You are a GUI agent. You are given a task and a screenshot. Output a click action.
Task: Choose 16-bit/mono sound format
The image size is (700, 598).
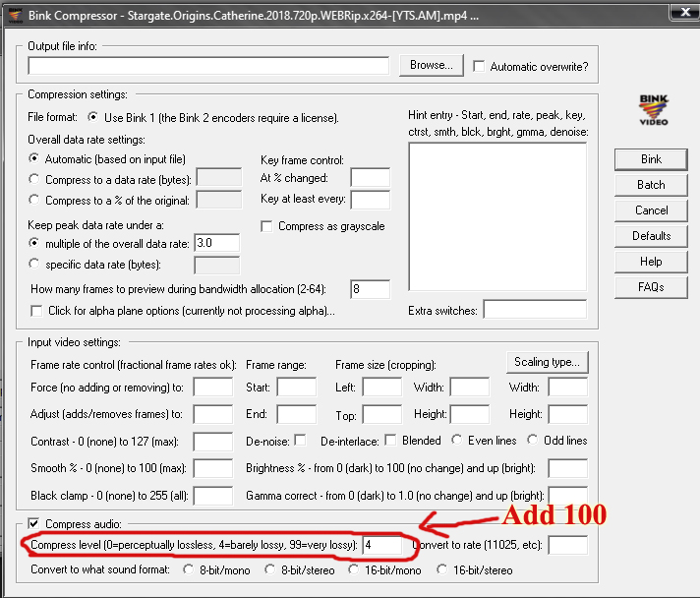click(x=353, y=569)
